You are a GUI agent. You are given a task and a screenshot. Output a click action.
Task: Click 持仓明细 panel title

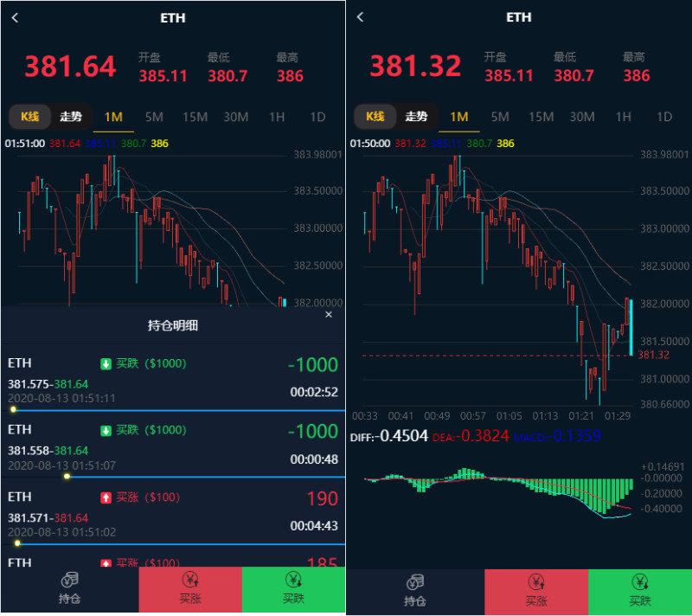pyautogui.click(x=172, y=325)
